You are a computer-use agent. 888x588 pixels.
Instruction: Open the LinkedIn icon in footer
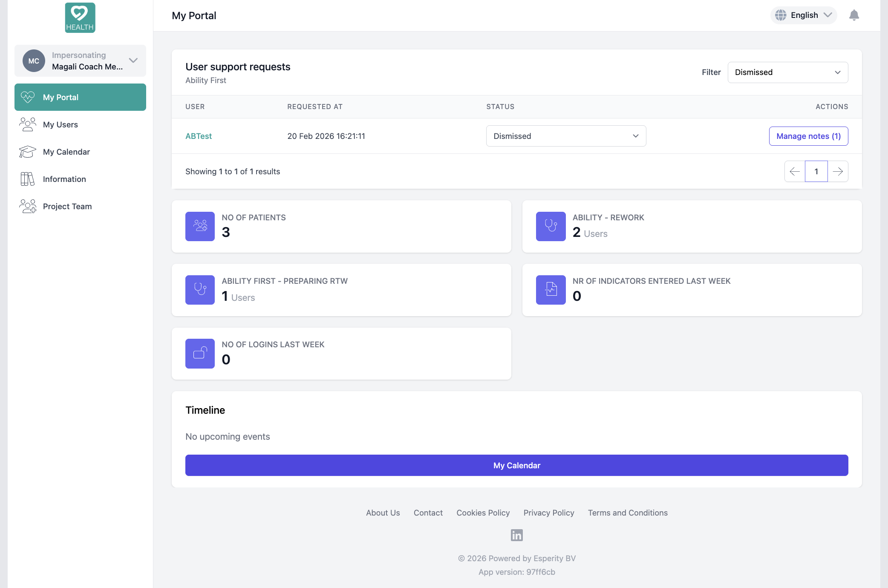[x=516, y=535]
